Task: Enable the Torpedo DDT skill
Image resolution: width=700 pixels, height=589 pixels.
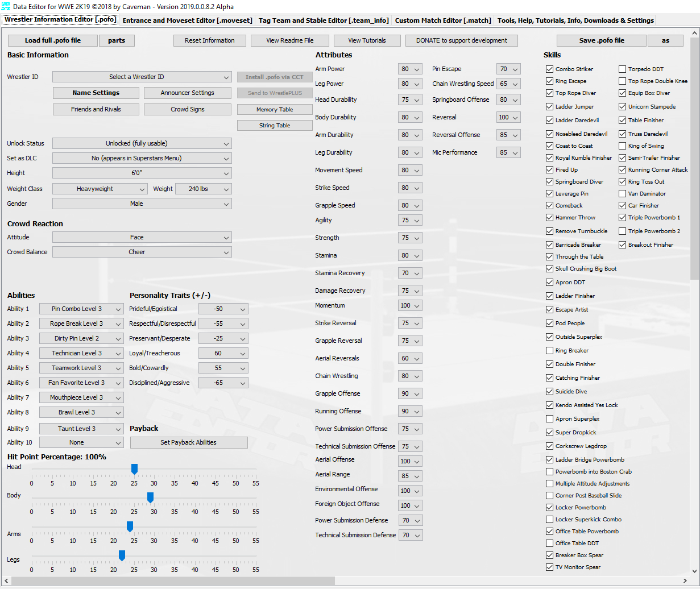Action: [x=622, y=69]
